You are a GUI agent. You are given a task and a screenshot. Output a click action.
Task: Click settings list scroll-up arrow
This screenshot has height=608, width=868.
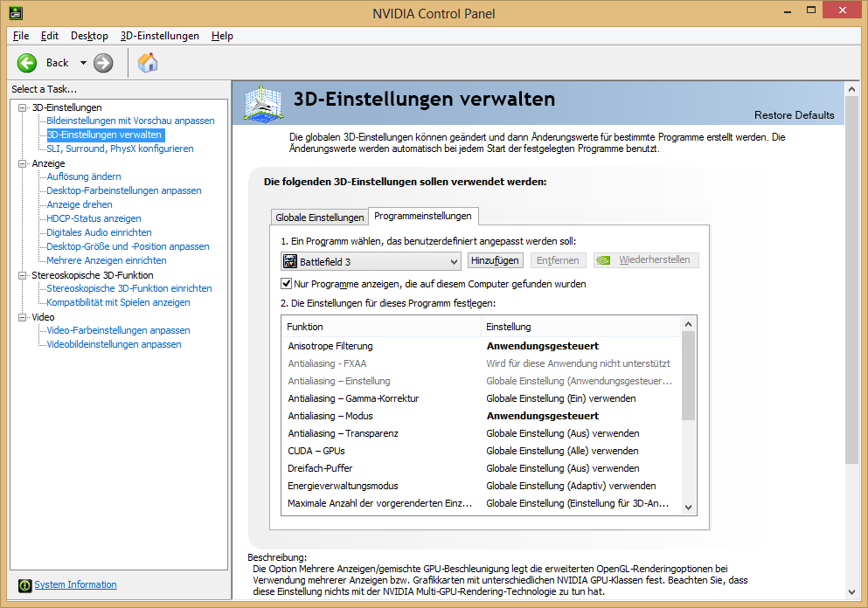coord(688,324)
